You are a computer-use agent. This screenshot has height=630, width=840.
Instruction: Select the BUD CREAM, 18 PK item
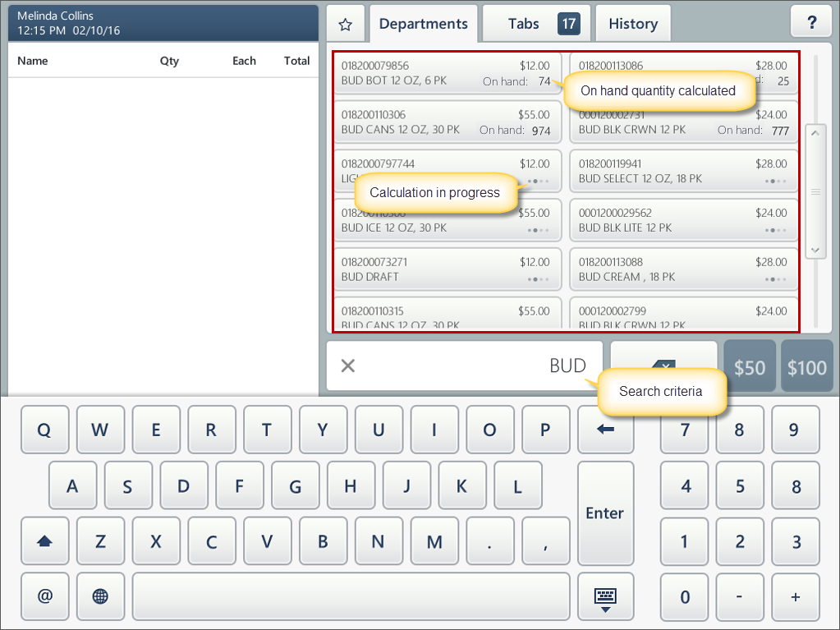(683, 269)
